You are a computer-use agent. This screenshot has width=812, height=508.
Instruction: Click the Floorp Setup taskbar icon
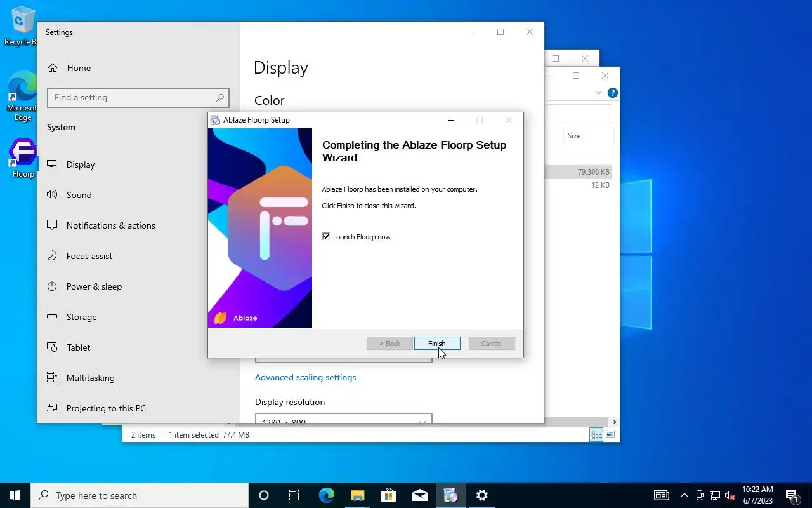click(x=450, y=495)
